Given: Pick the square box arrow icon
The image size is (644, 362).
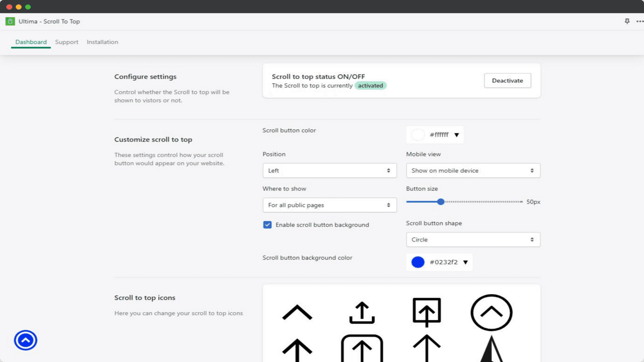Looking at the screenshot, I should (x=427, y=312).
